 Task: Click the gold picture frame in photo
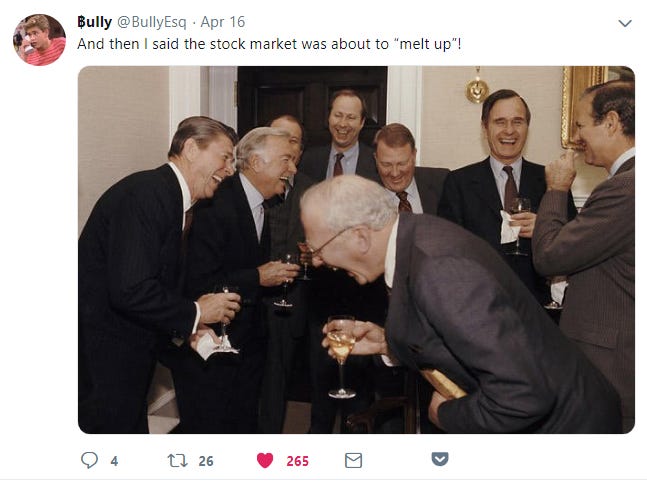click(x=582, y=105)
